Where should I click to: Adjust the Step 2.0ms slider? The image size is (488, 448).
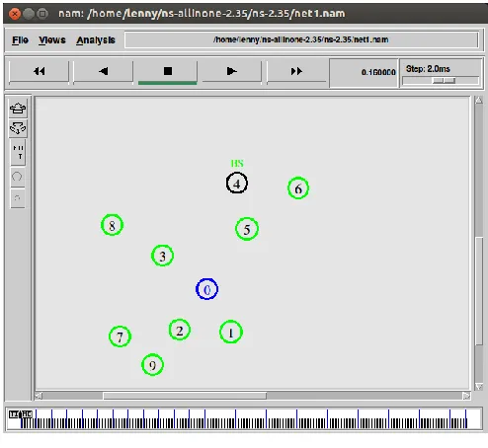[444, 81]
